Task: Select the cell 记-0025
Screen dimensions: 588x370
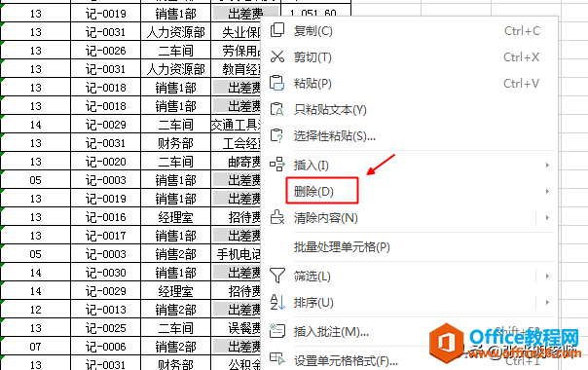Action: point(105,328)
